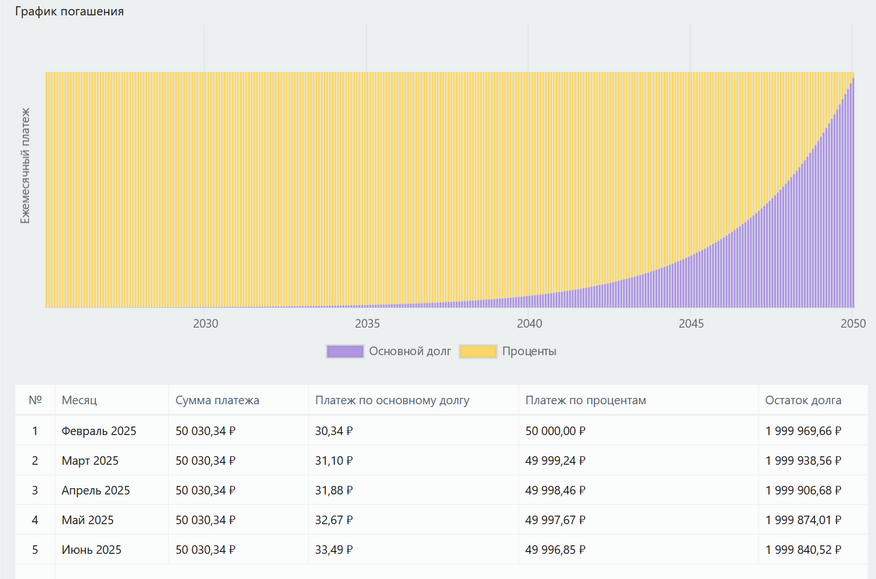Screen dimensions: 876x579
Task: Click the Остаток долга column header
Action: [x=803, y=400]
